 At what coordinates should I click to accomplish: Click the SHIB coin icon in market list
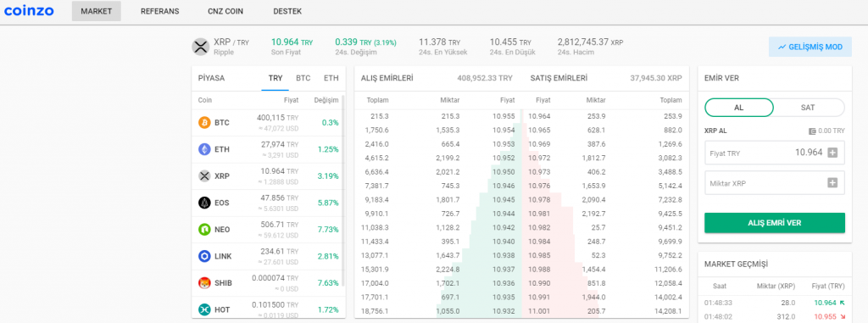point(205,282)
